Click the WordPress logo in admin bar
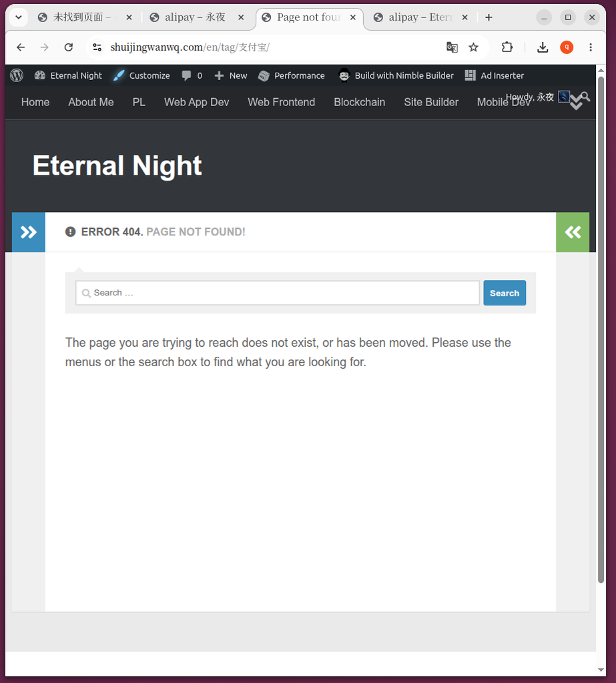 pyautogui.click(x=17, y=75)
